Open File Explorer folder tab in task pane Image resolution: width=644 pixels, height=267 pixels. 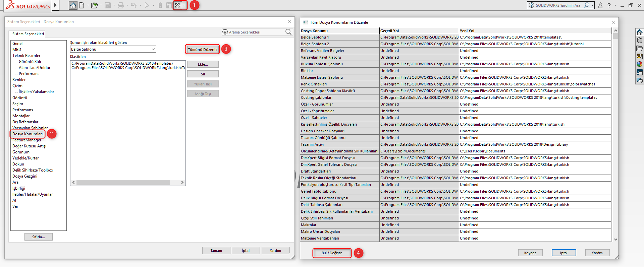pyautogui.click(x=640, y=48)
